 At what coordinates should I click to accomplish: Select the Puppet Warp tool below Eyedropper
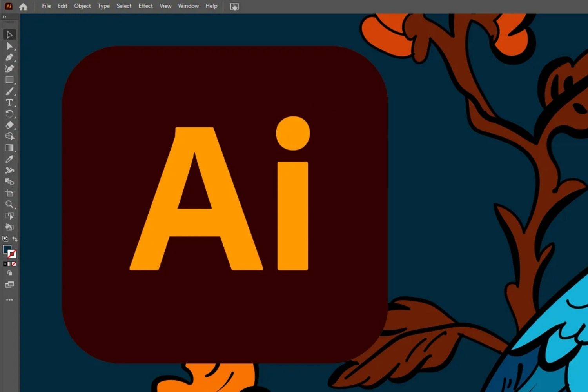point(9,171)
